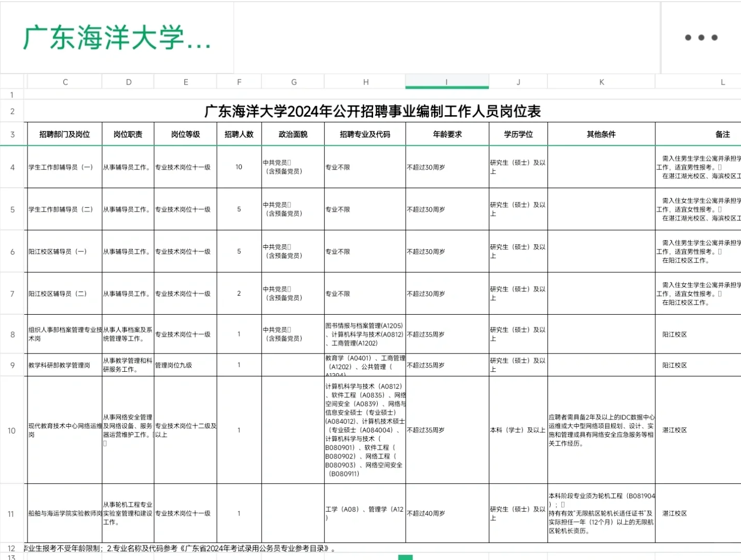Viewport: 741px width, 560px height.
Task: Select cell 管理岗位九级
Action: [185, 365]
